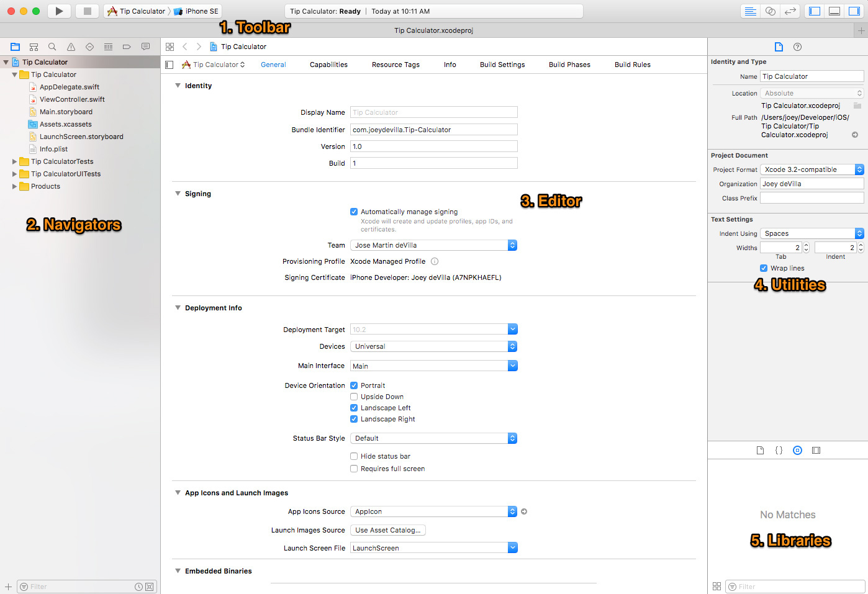Show the assistant editor

pyautogui.click(x=771, y=11)
